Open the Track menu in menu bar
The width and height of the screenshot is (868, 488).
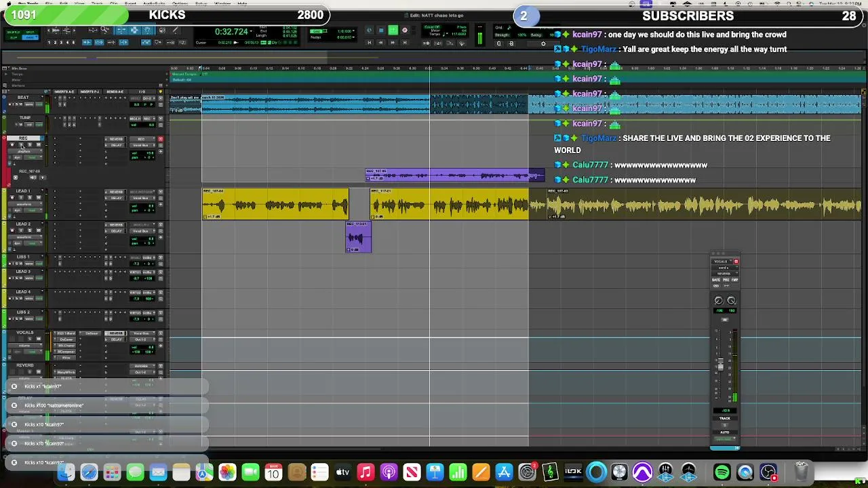coord(97,3)
